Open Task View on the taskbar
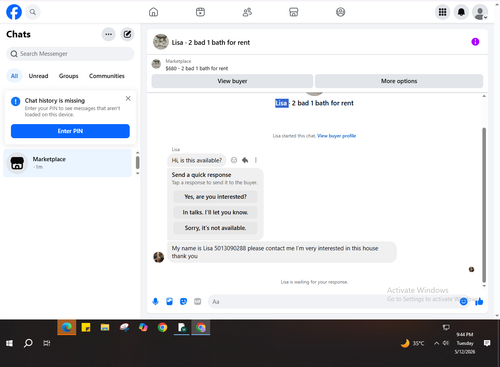The image size is (500, 367). 47,343
